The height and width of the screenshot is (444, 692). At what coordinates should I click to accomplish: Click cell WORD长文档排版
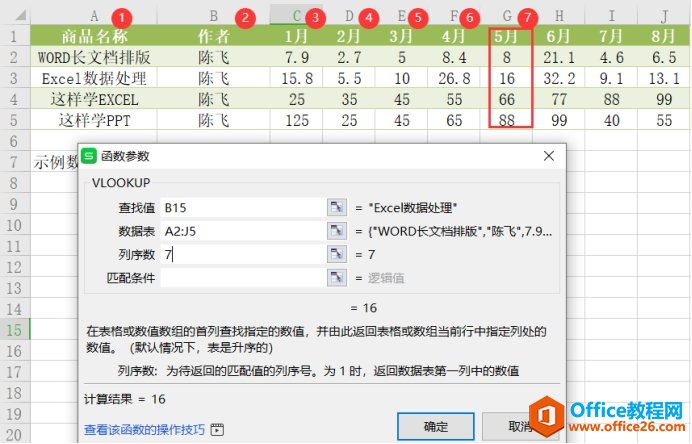(94, 57)
